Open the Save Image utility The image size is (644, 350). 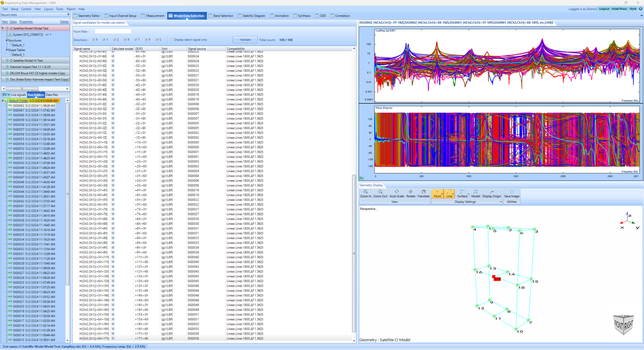tap(511, 194)
